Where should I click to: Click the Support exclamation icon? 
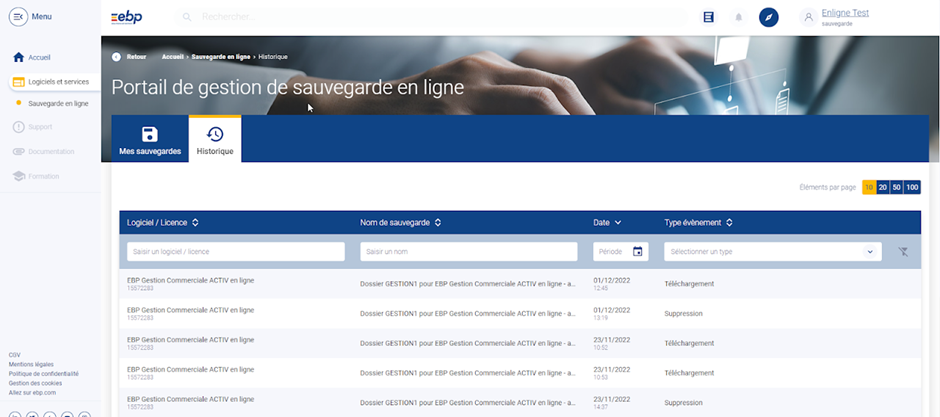[x=19, y=127]
